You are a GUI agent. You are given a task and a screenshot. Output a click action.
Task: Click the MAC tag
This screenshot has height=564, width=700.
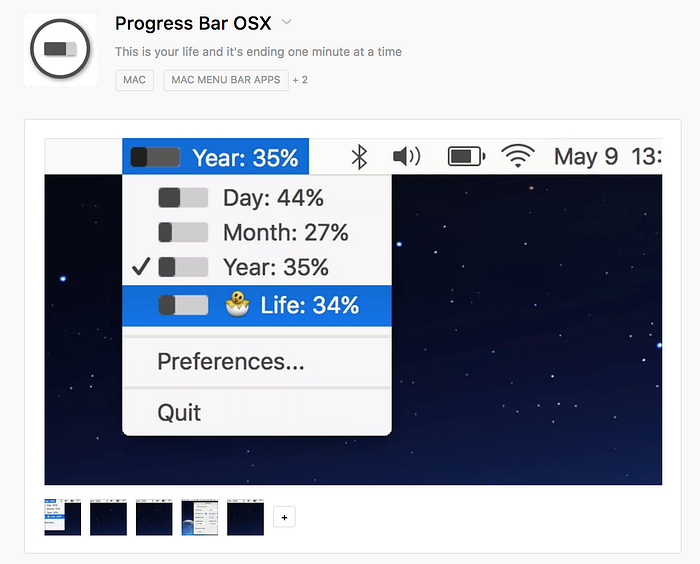pos(134,80)
